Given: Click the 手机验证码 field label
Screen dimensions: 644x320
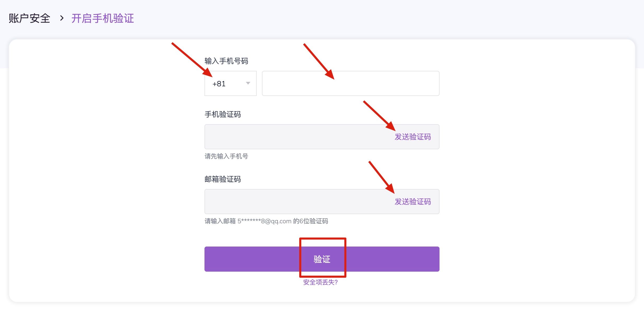Looking at the screenshot, I should [223, 115].
